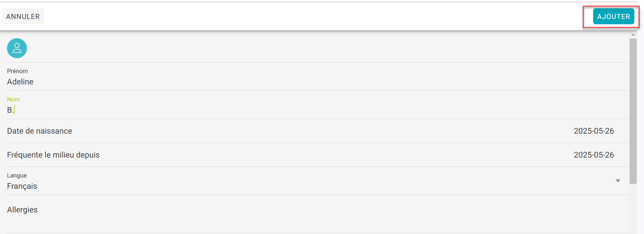Click the scrollbar track below the thumb

pos(633,209)
